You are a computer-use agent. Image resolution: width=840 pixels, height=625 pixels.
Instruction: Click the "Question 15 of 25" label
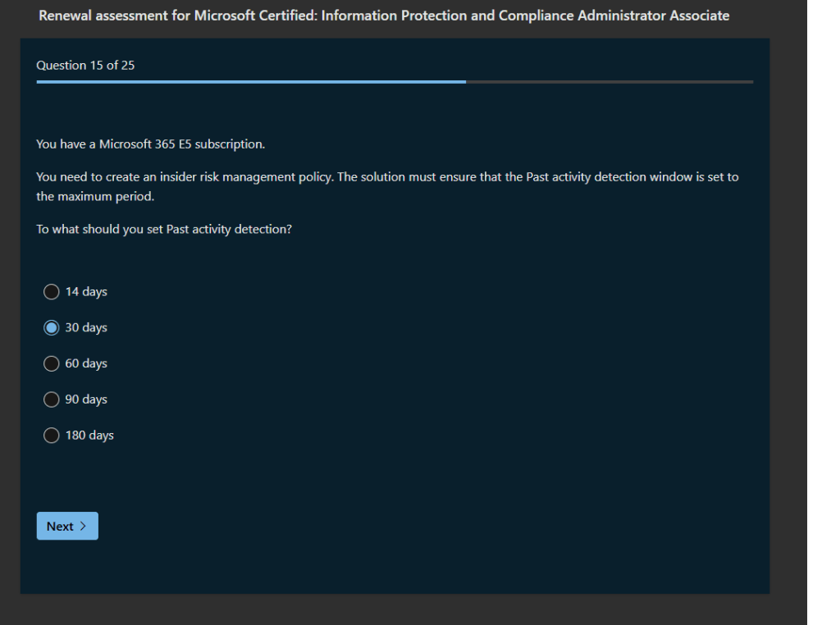pyautogui.click(x=85, y=66)
